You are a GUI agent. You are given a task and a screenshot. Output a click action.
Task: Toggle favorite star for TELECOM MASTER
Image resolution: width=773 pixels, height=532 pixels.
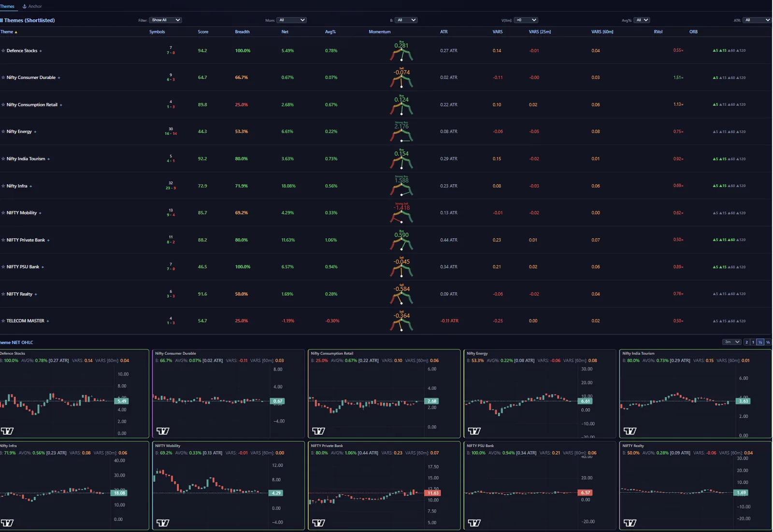tap(3, 321)
